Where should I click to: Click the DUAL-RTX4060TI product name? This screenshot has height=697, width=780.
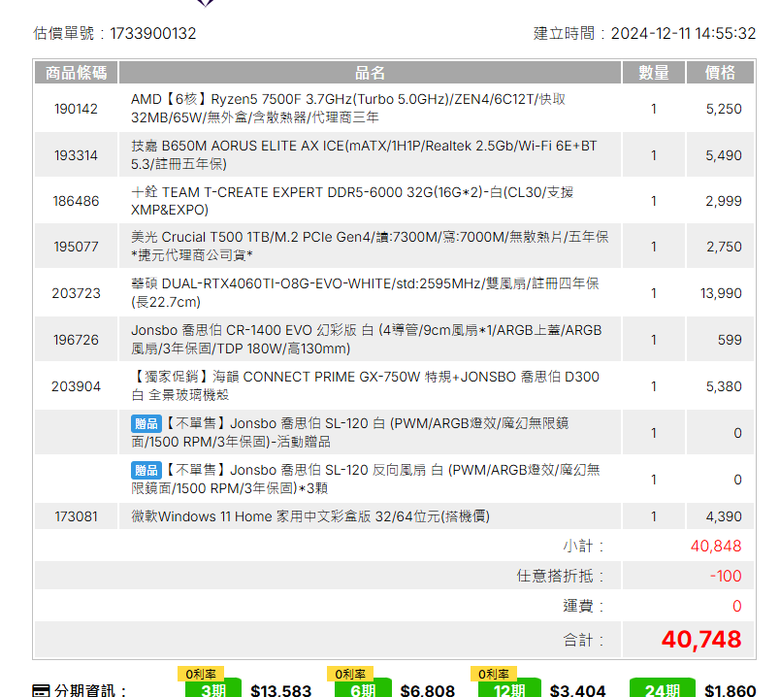click(x=365, y=293)
